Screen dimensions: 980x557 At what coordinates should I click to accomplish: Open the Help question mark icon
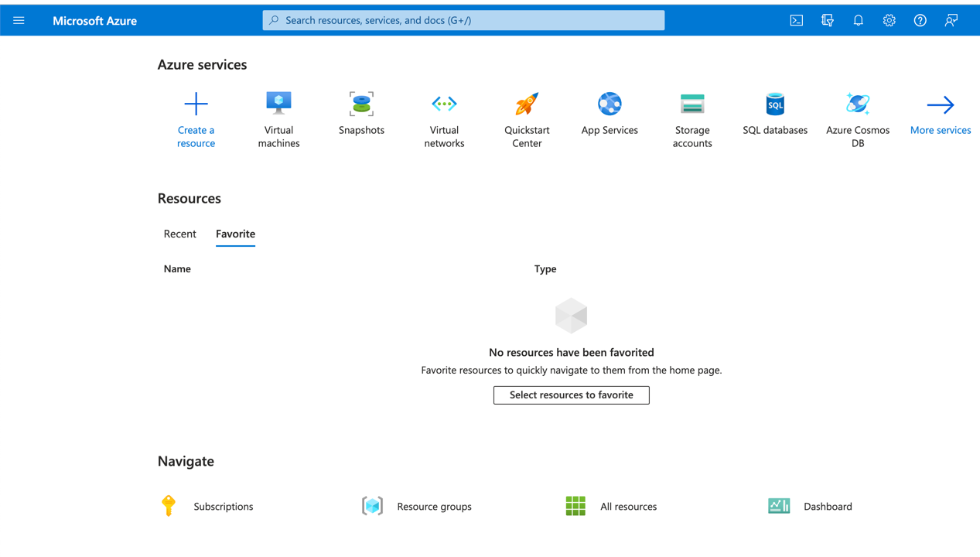[920, 21]
